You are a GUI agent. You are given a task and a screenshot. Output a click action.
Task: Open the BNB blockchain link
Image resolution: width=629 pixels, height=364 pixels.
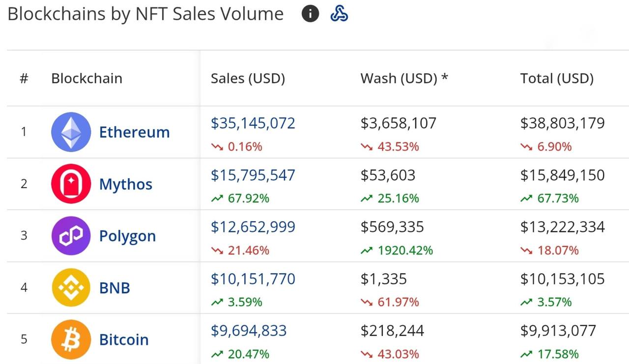[114, 288]
